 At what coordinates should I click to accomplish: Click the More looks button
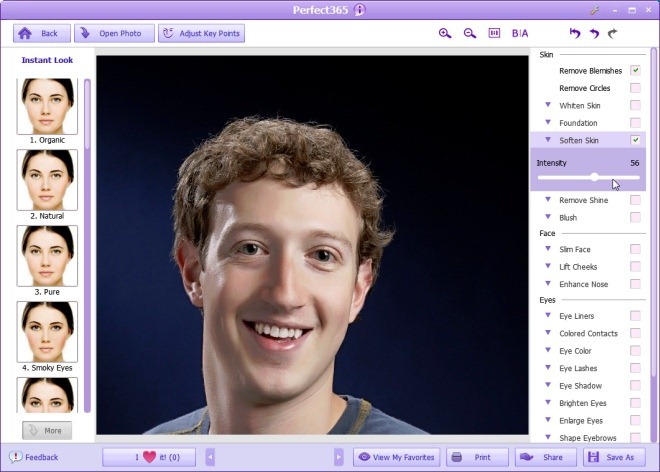click(x=47, y=430)
